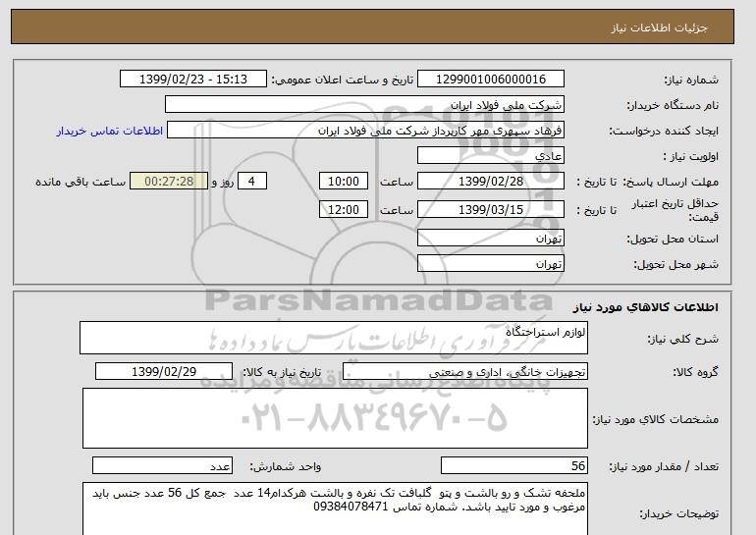The height and width of the screenshot is (535, 756).
Task: Click the goods group field تجهیزات خانگی
Action: (464, 372)
